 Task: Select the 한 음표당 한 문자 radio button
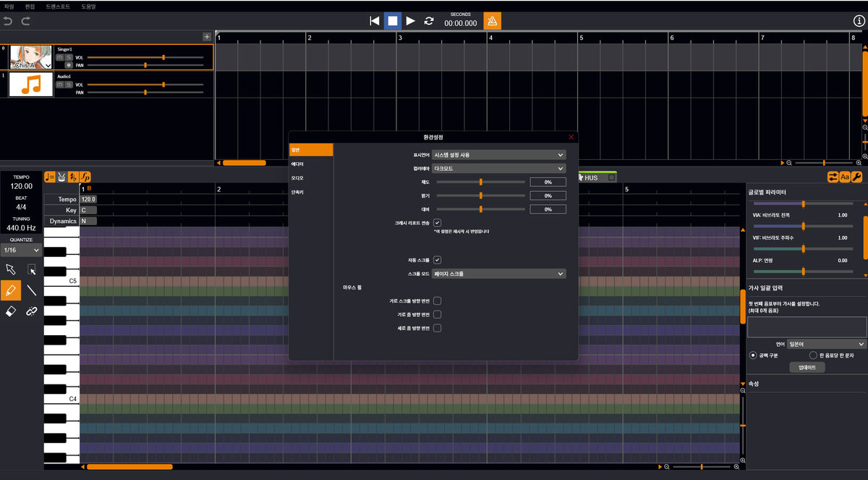(813, 355)
